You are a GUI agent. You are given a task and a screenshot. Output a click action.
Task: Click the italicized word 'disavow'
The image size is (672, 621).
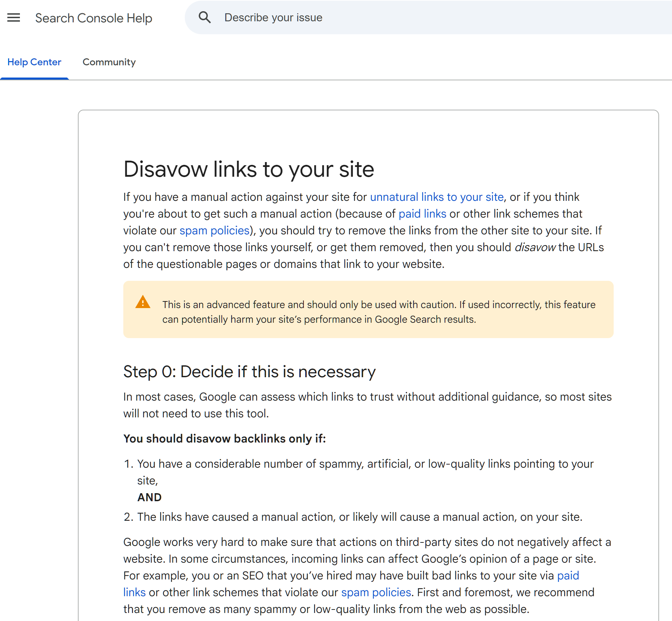point(535,247)
